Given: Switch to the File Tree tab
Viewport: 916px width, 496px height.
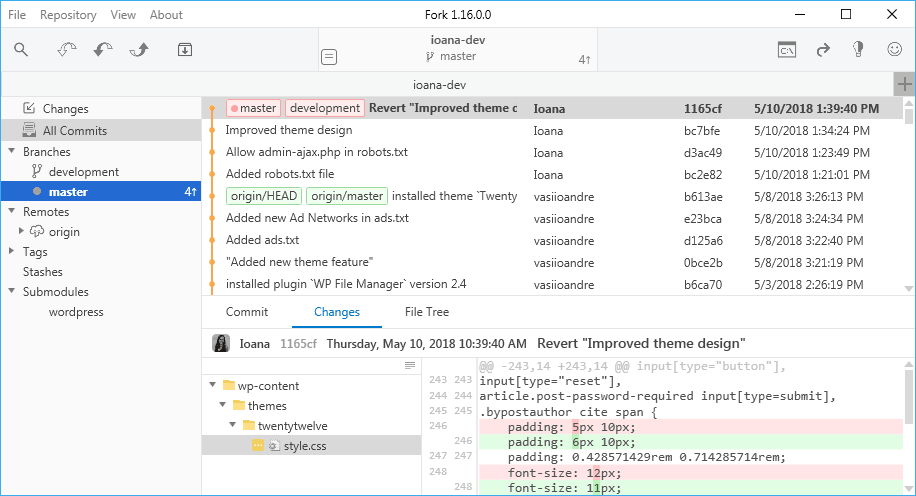Looking at the screenshot, I should 427,312.
